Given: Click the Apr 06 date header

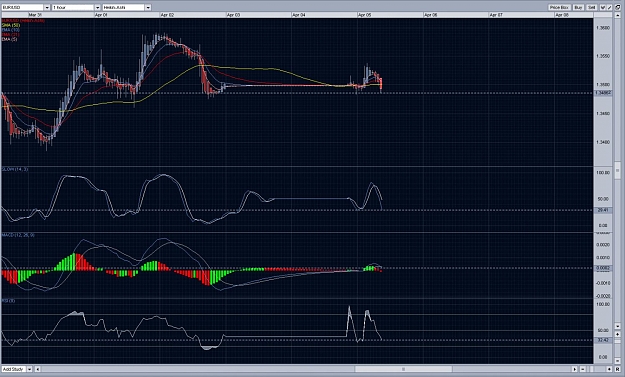Looking at the screenshot, I should (430, 15).
